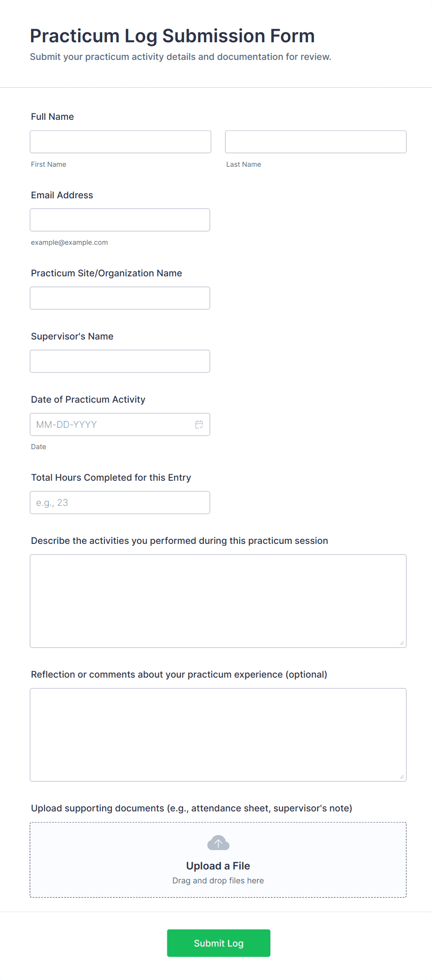Click the First Name input field
Screen dimensions: 432x980
pos(120,142)
